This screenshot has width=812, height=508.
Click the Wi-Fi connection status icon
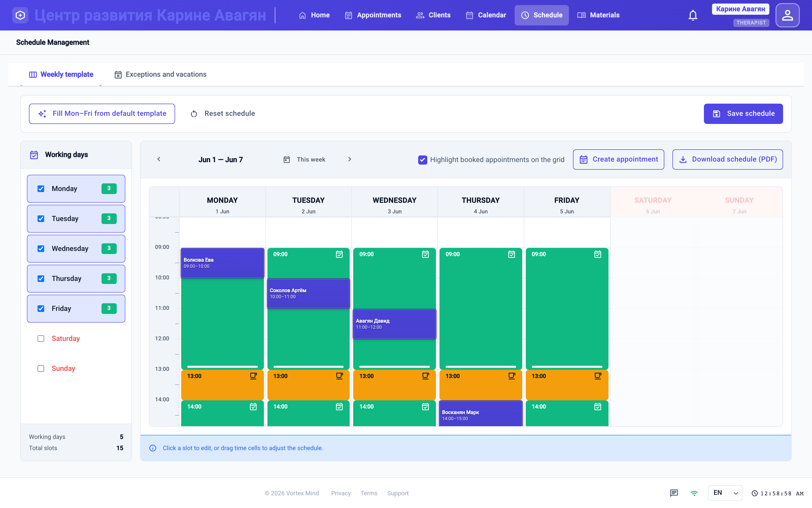pyautogui.click(x=694, y=493)
